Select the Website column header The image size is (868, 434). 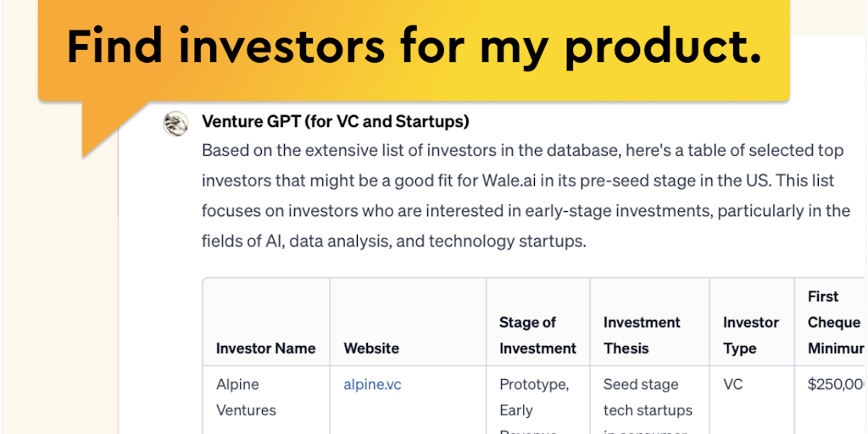[x=371, y=348]
